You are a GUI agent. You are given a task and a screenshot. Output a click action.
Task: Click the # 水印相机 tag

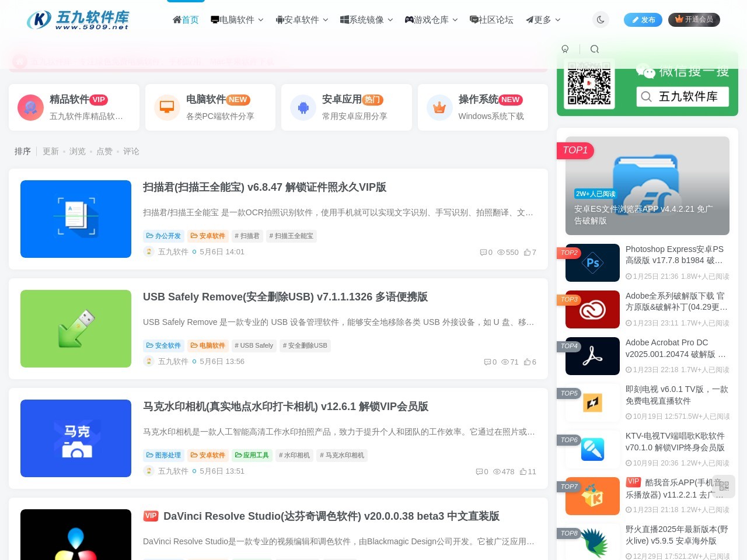coord(295,455)
